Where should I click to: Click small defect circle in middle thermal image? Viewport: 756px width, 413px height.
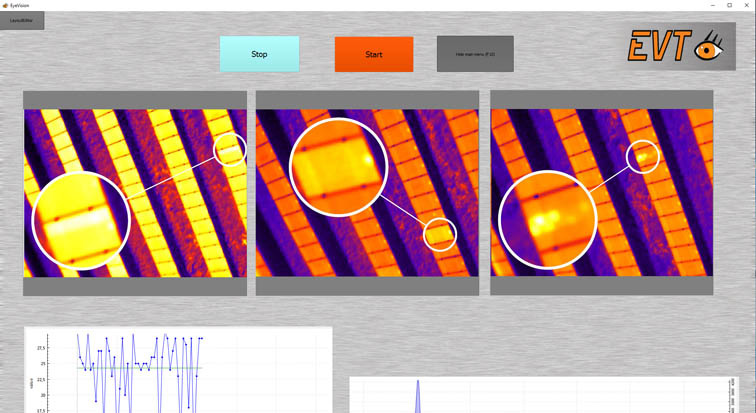click(440, 234)
